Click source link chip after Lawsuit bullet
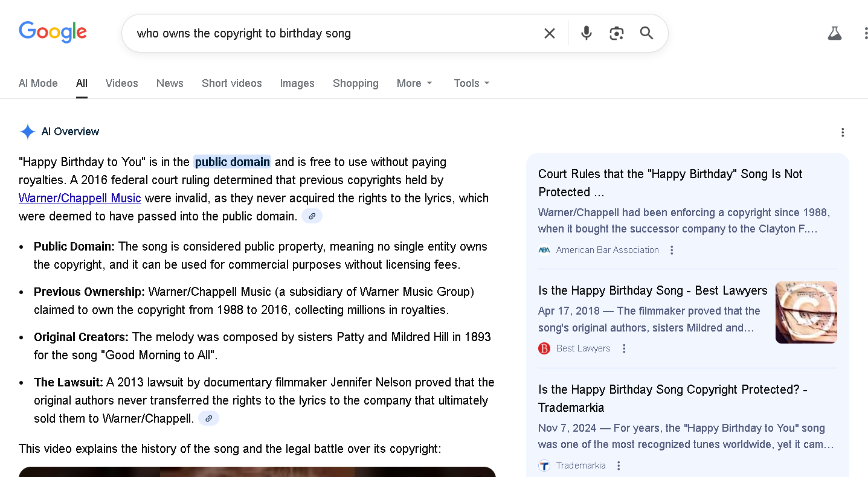The image size is (868, 477). (208, 418)
